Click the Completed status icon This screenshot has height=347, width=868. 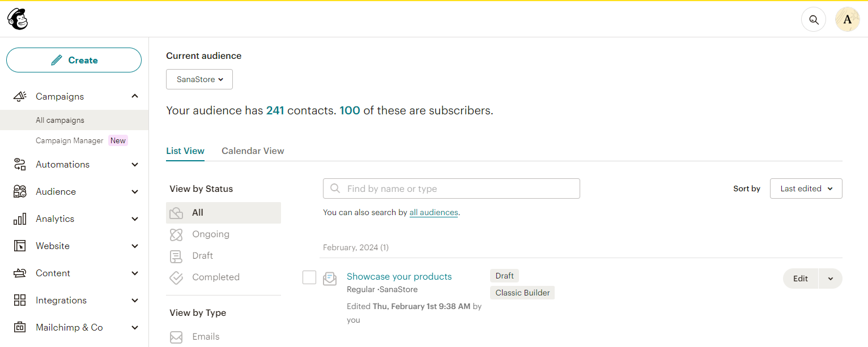(x=176, y=277)
